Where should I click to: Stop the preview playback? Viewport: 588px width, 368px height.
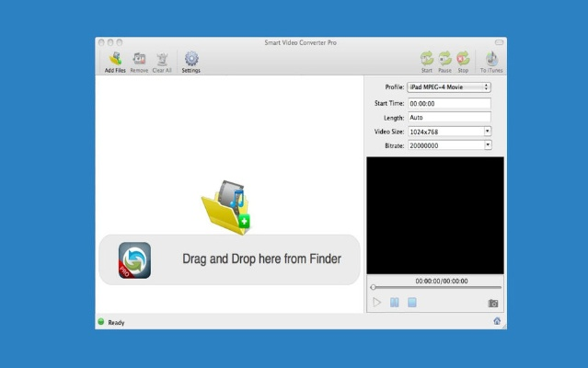(412, 302)
